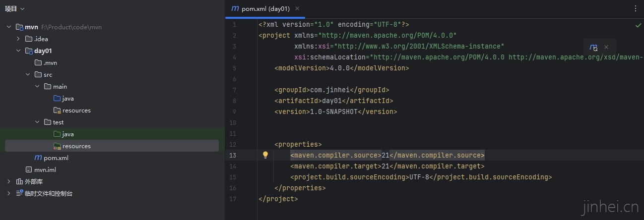The height and width of the screenshot is (220, 644).
Task: Collapse the test folder
Action: [x=37, y=122]
